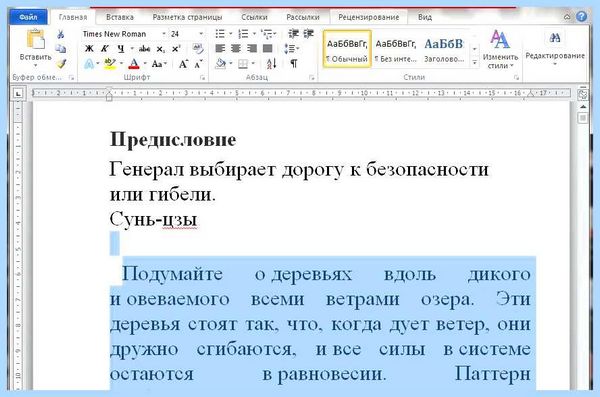Toggle Justify paragraph alignment
Screen dimensions: 600x397
[x=267, y=49]
